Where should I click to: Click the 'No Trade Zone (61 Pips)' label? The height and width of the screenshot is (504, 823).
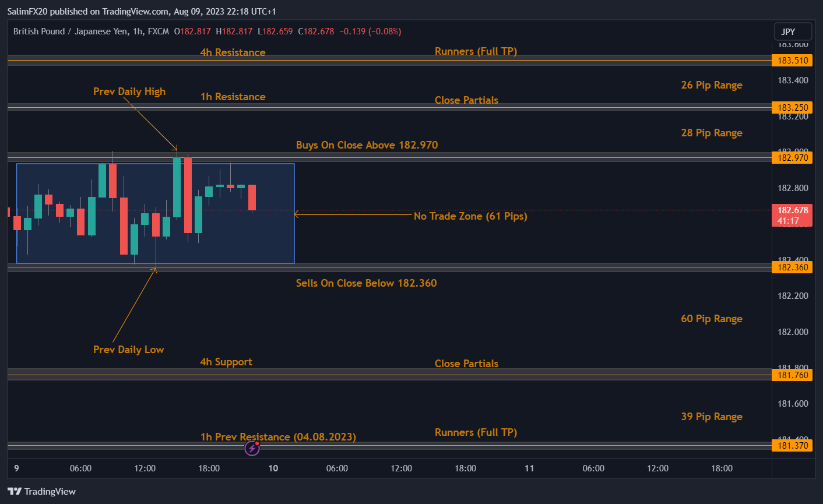pyautogui.click(x=470, y=216)
